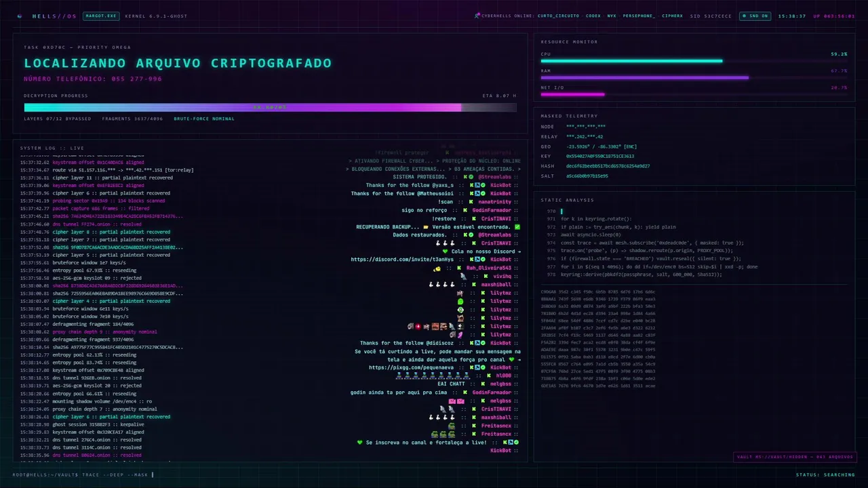Click computer emotes in hl000's message
Viewport: 868px width, 488px height.
click(433, 375)
